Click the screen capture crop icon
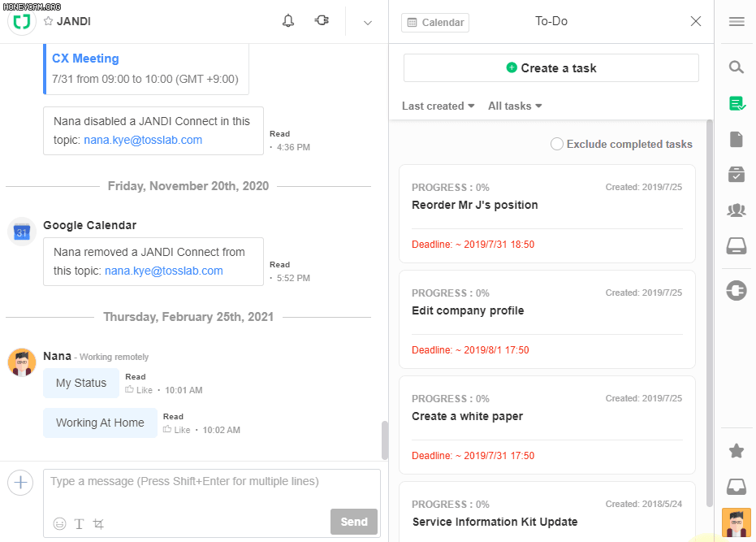 tap(98, 523)
